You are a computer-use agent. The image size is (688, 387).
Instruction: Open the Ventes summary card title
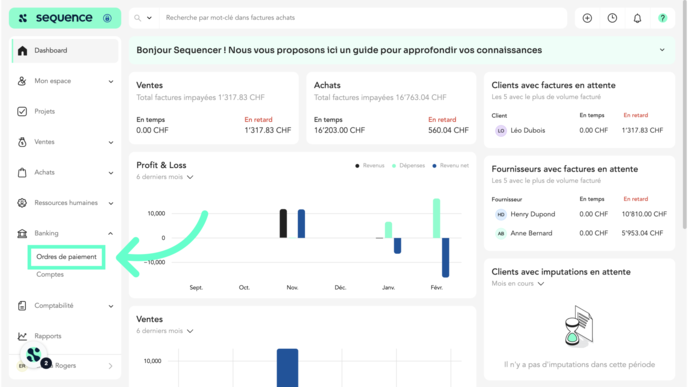150,85
